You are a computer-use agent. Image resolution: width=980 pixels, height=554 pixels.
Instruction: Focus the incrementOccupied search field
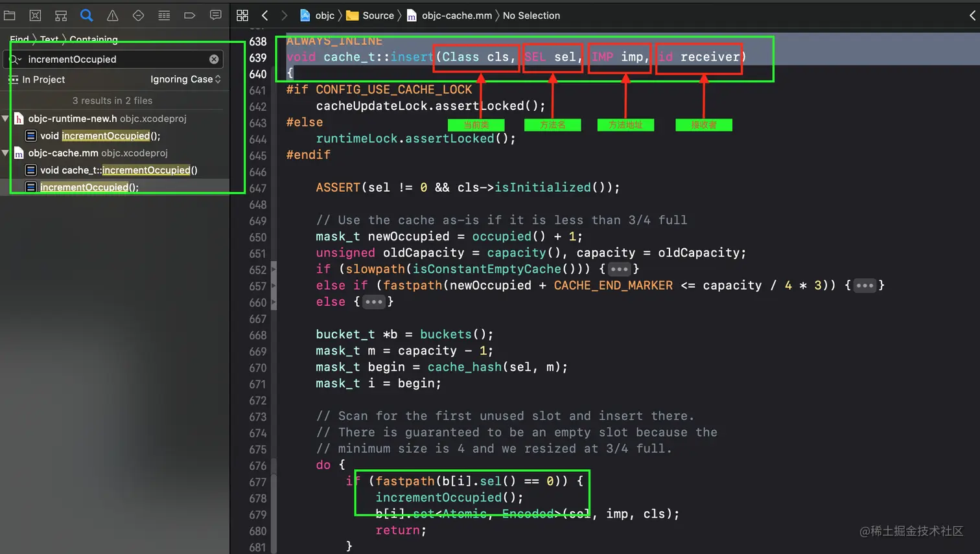(x=115, y=59)
